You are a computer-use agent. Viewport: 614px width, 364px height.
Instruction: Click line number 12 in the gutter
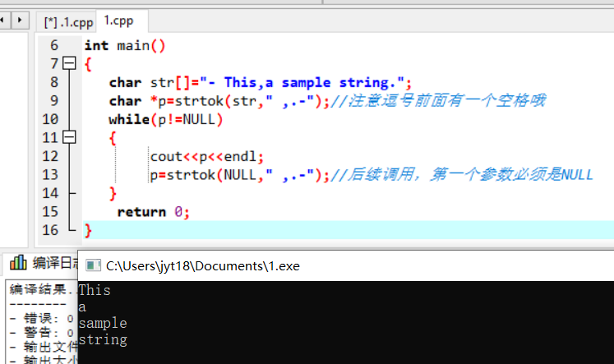coord(50,156)
